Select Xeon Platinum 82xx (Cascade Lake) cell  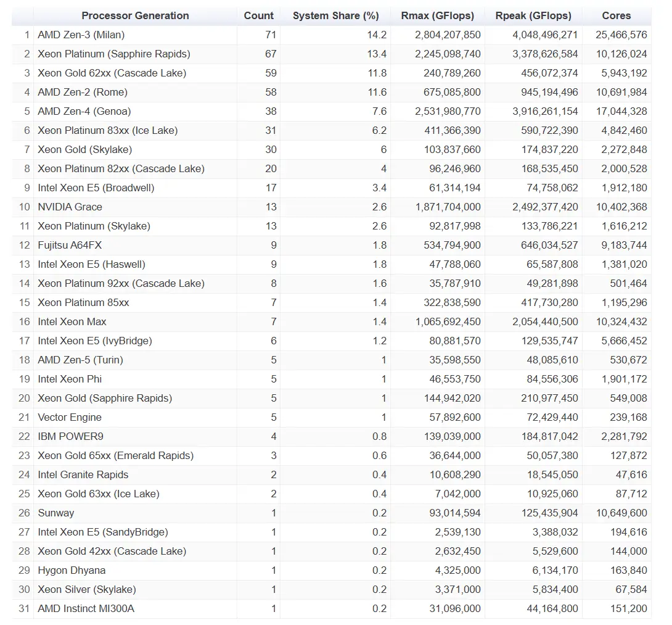tap(121, 168)
